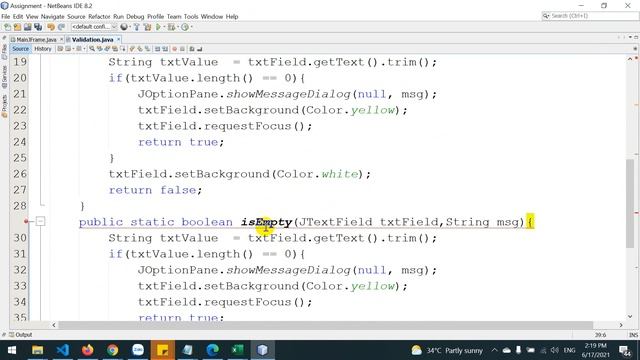
Task: Show hidden system tray icons chevron
Action: (x=494, y=350)
